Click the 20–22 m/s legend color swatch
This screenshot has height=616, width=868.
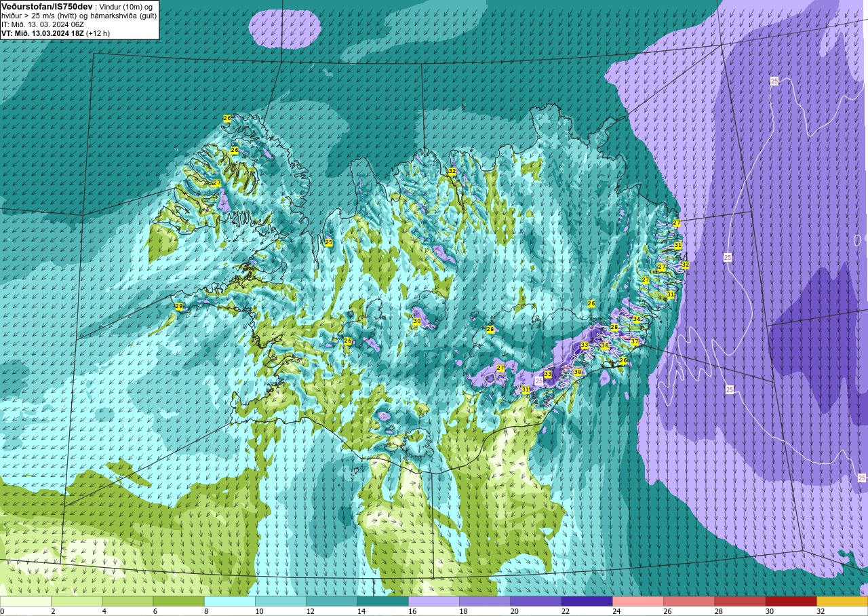click(x=536, y=601)
